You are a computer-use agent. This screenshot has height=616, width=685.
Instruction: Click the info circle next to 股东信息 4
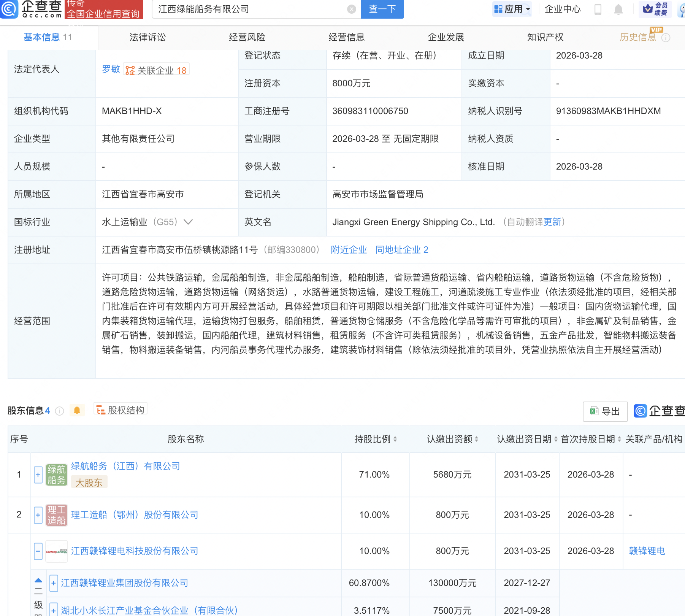point(59,411)
